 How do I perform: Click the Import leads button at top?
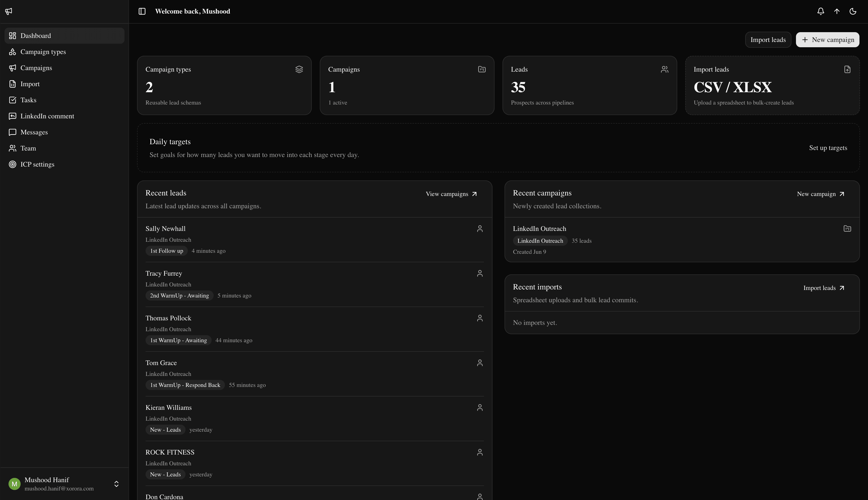point(768,40)
